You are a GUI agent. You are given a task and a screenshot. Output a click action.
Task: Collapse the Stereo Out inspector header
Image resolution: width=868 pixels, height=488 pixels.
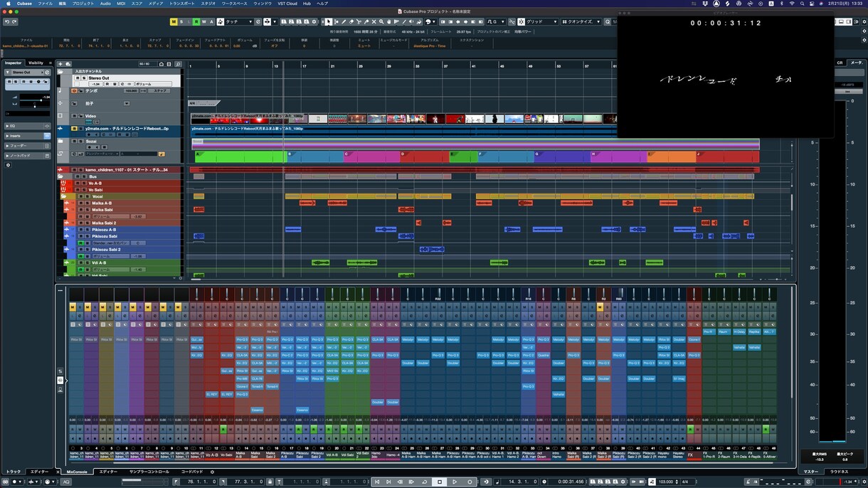(x=8, y=73)
